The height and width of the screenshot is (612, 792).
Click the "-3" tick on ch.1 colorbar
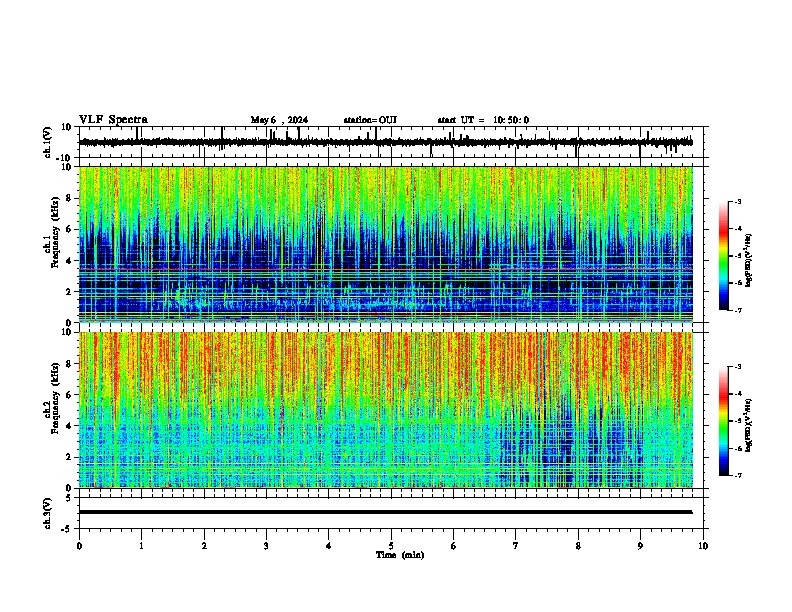click(738, 202)
